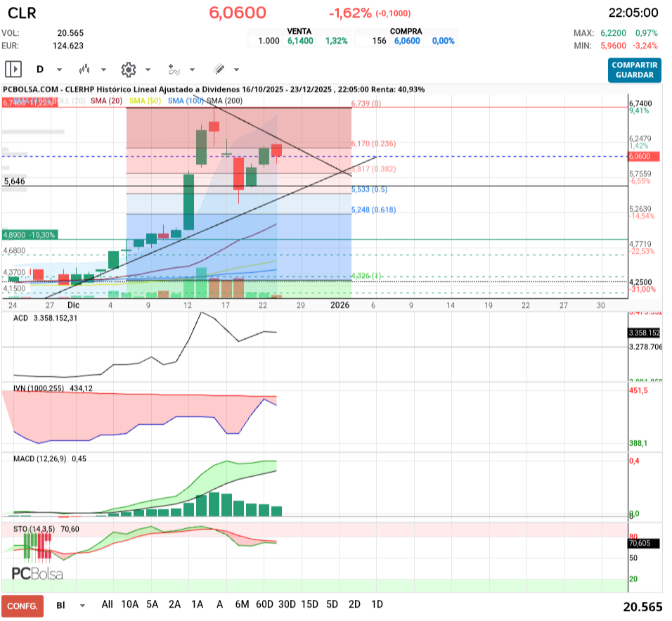Select the 5A time range
672x621 pixels.
152,604
